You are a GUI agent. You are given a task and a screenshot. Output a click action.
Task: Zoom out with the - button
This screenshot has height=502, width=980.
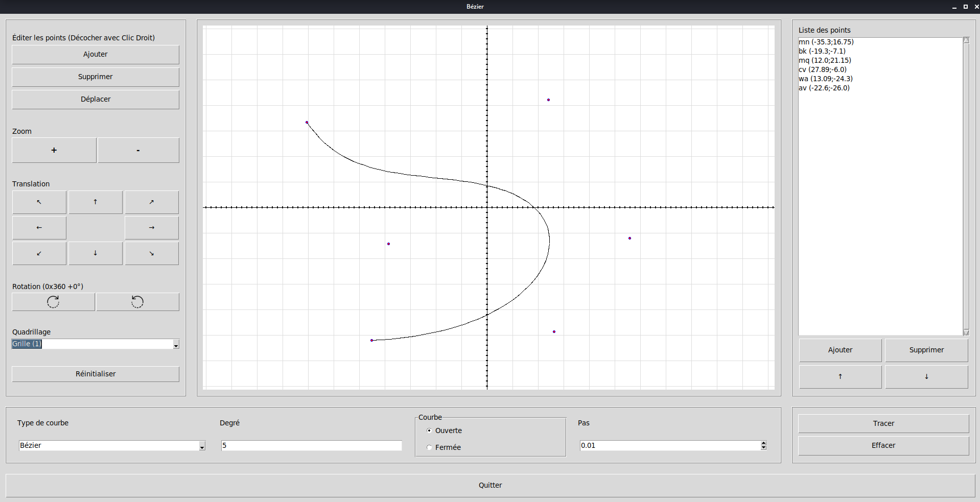point(138,150)
